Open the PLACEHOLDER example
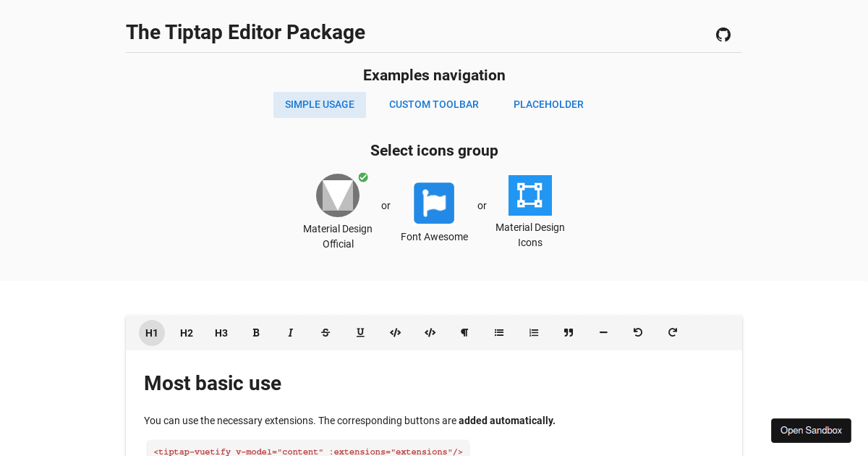Screen dimensions: 868x456 [x=548, y=104]
